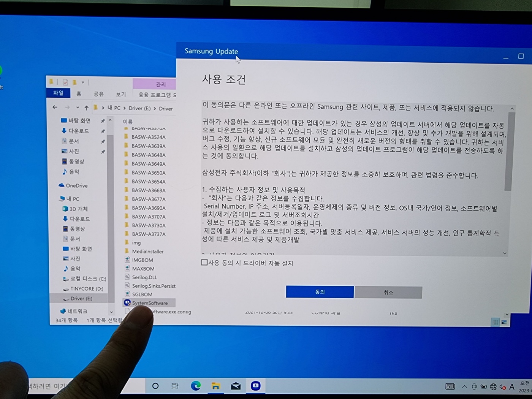
Task: Click the volume icon in the system tray
Action: [x=502, y=387]
